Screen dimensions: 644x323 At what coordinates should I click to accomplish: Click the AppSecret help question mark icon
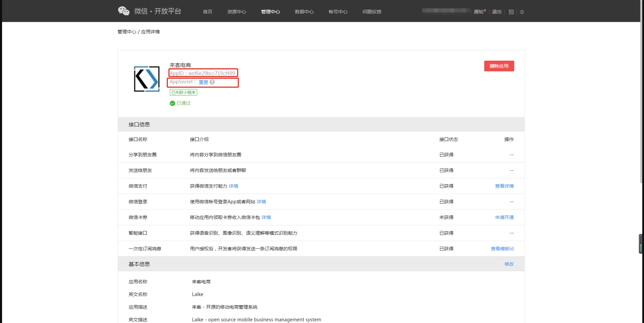coord(212,82)
